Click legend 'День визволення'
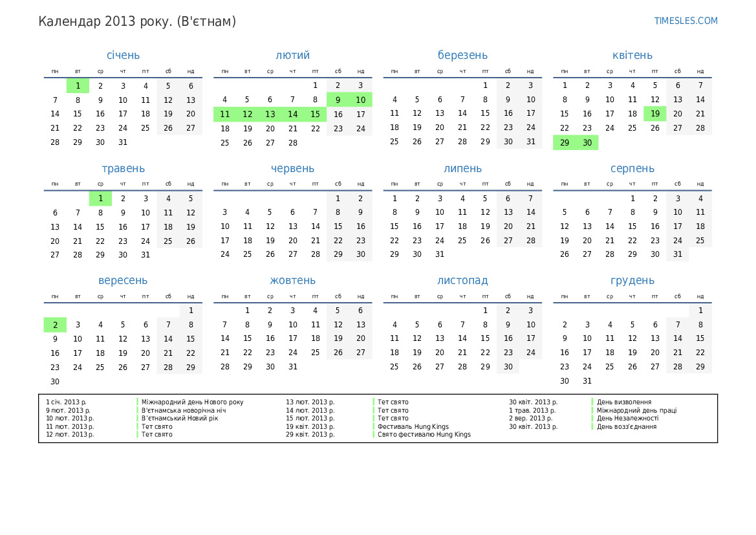 click(x=624, y=402)
